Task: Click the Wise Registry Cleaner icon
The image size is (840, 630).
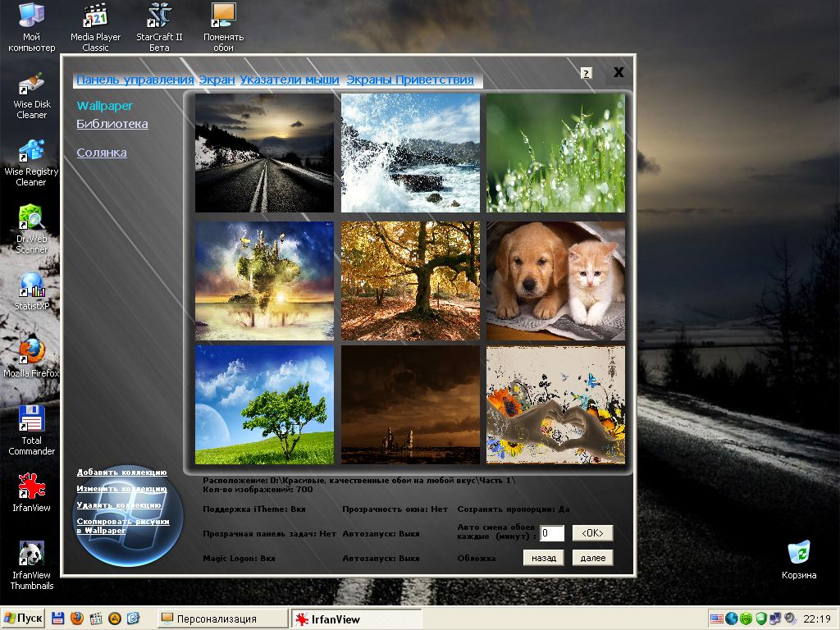Action: [x=31, y=162]
